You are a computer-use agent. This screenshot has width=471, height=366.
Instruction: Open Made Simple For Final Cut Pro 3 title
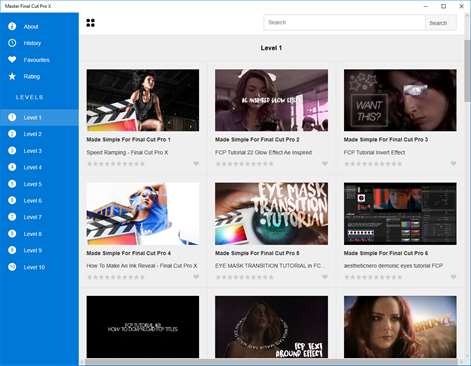[x=386, y=140]
